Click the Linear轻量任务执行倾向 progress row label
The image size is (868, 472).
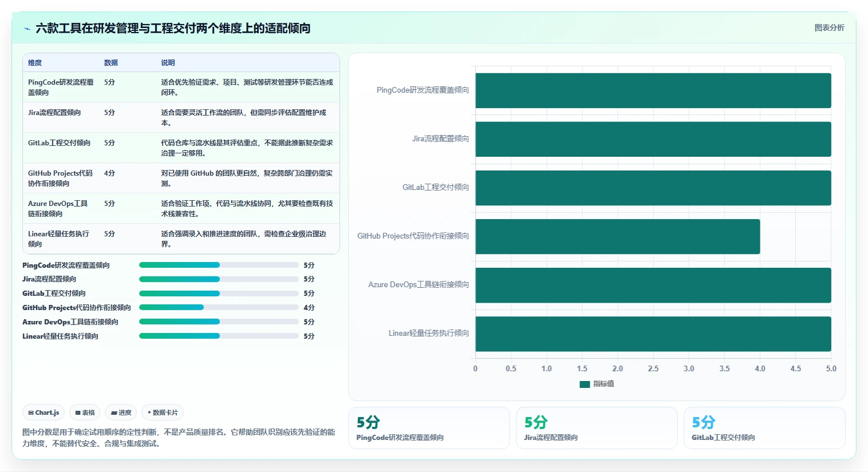[60, 336]
